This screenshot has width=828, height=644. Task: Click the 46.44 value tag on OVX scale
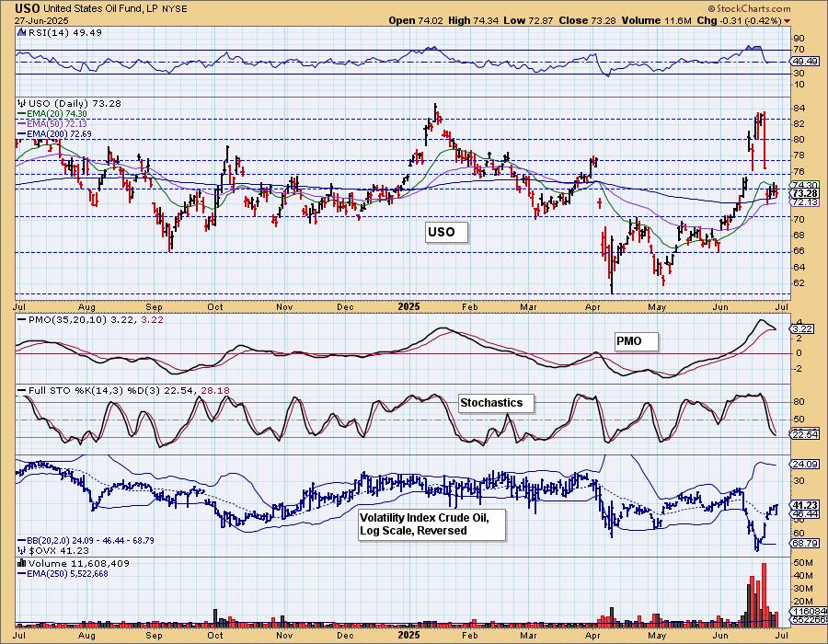point(806,513)
